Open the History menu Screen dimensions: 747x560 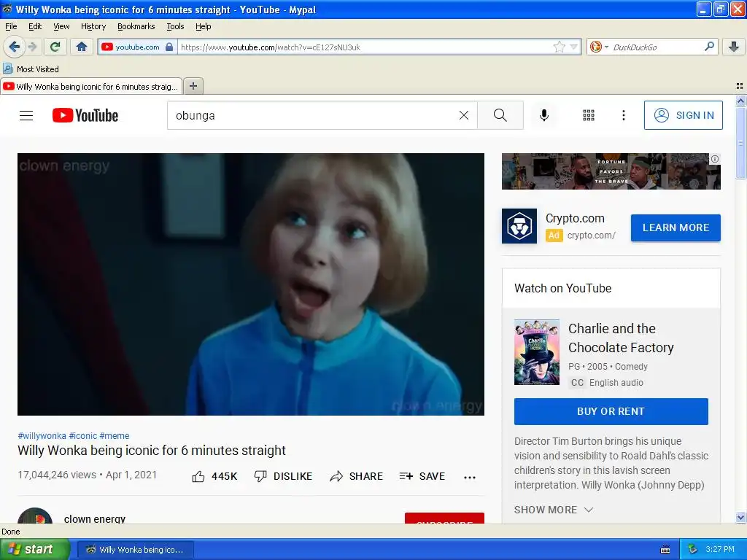pos(93,26)
